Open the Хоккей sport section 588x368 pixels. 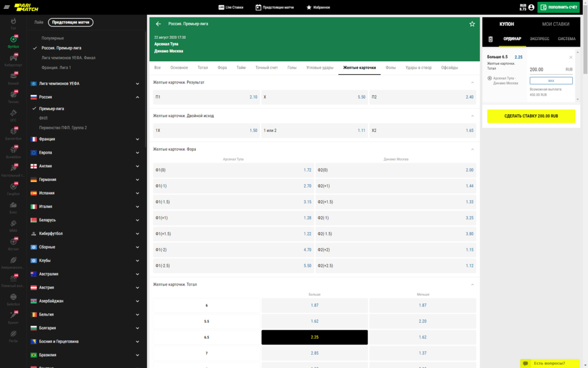click(x=14, y=78)
